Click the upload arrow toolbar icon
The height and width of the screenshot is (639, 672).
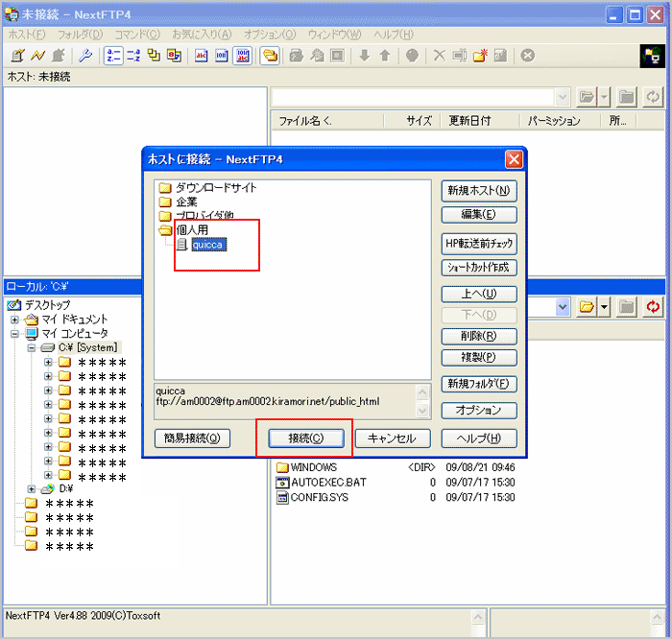point(385,56)
